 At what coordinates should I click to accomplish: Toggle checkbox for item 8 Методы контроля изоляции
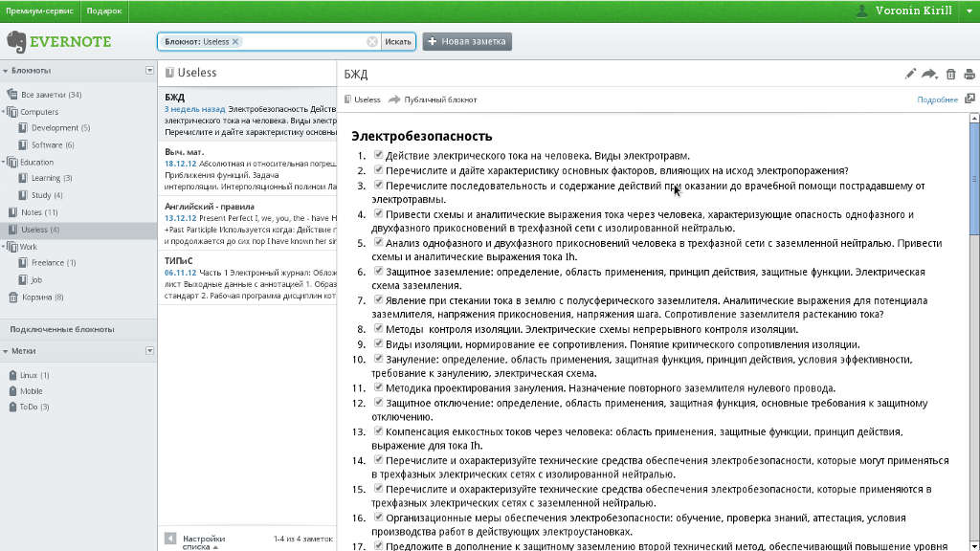point(378,328)
